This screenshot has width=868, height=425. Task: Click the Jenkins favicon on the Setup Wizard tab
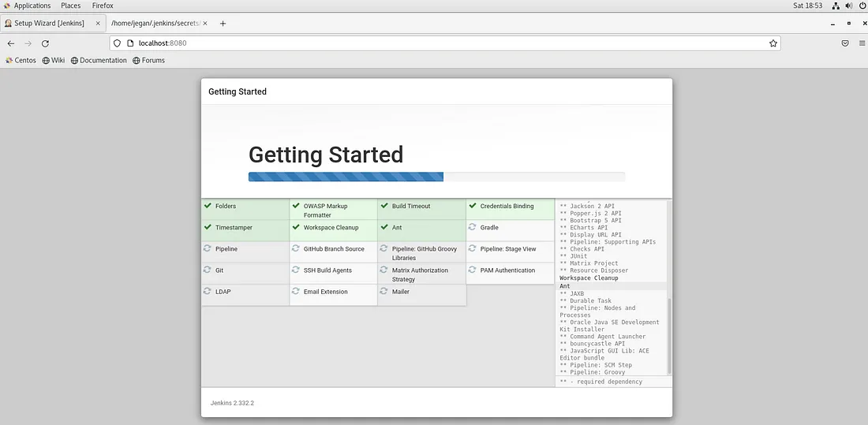tap(9, 23)
